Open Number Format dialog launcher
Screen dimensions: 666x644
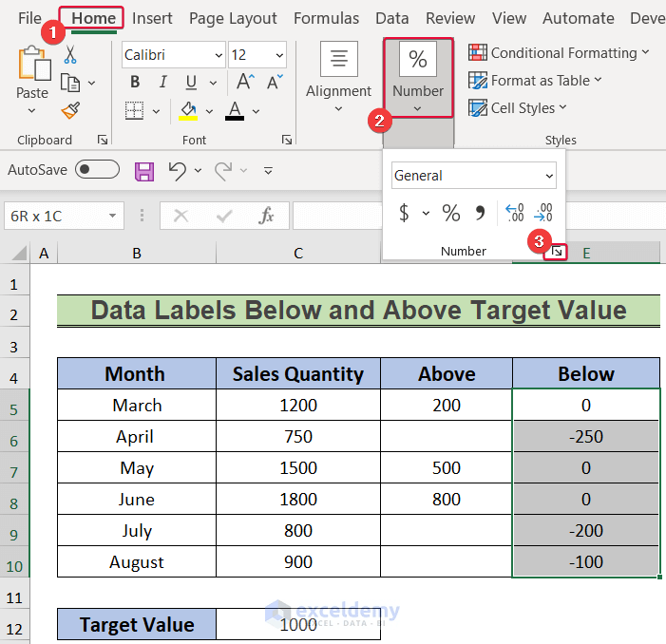point(557,252)
